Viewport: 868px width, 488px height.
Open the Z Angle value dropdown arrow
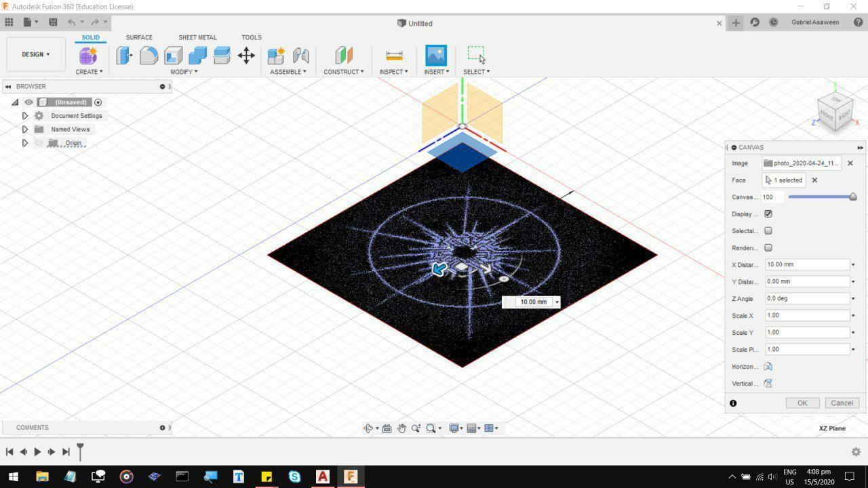tap(853, 299)
